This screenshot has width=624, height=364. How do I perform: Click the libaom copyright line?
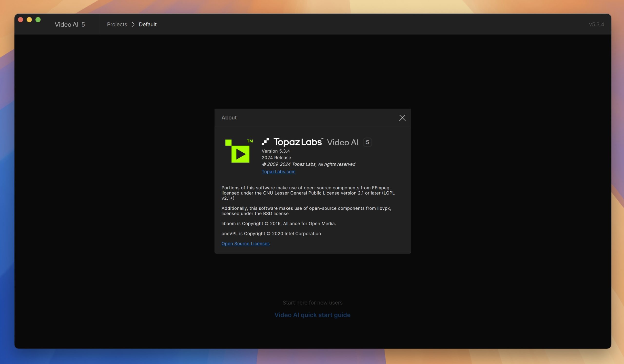[279, 223]
